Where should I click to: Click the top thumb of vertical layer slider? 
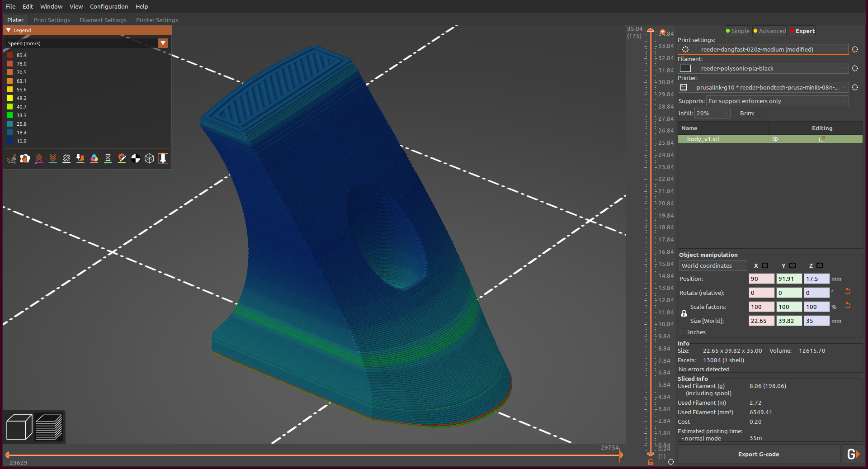(x=651, y=31)
